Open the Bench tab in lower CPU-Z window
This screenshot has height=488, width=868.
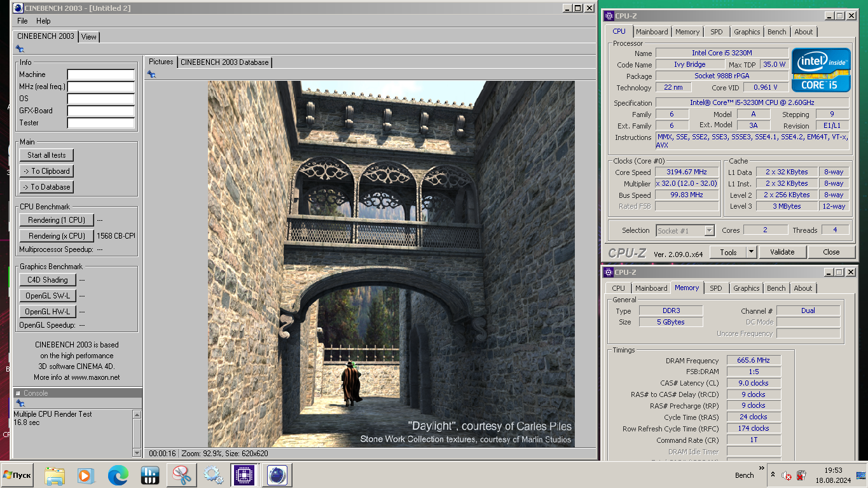coord(776,288)
